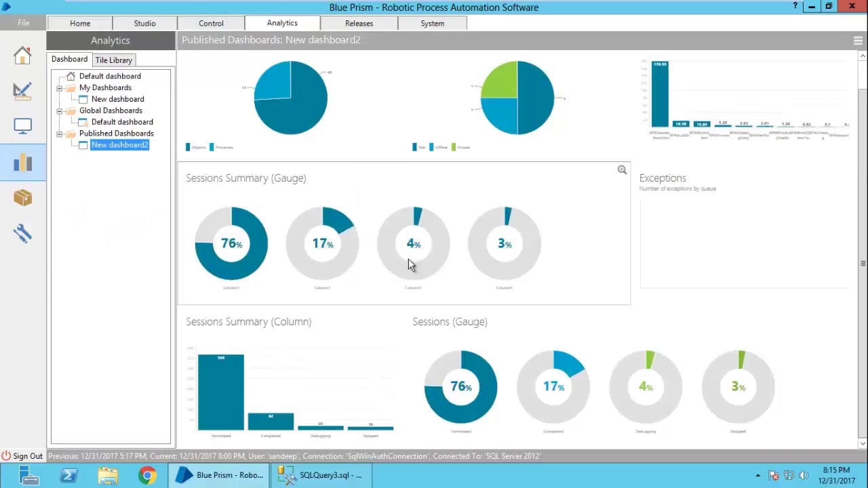The height and width of the screenshot is (488, 868).
Task: Open the System wrench sidebar icon
Action: point(22,234)
